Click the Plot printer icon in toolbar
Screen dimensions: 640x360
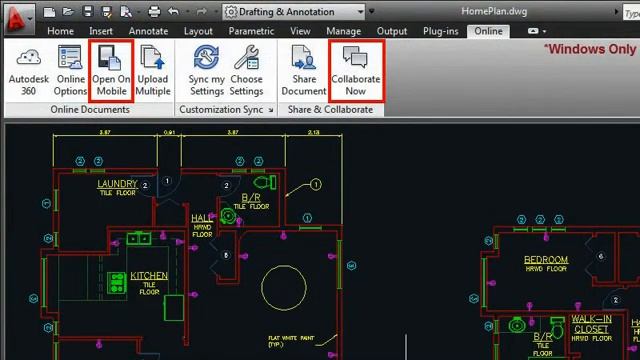click(x=154, y=12)
